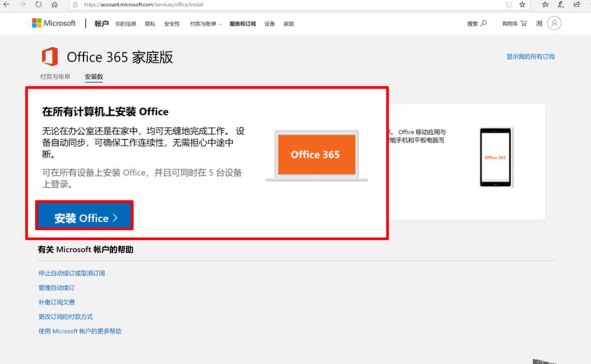Switch to the 安装数 tab
The height and width of the screenshot is (364, 591).
tap(94, 77)
